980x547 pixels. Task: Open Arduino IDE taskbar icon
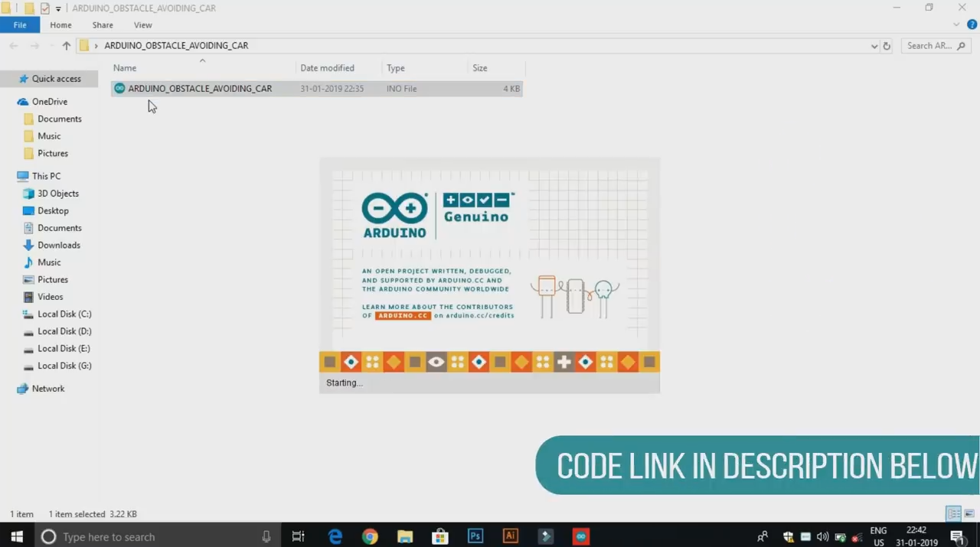tap(581, 536)
